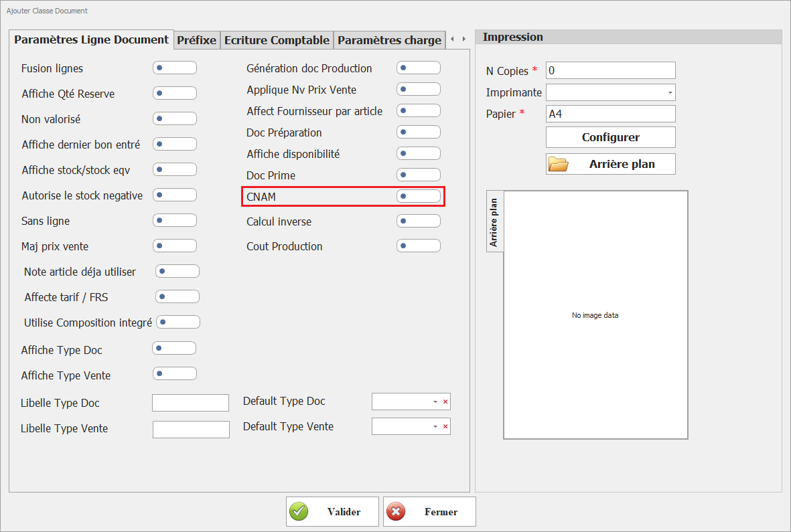Click the green checkmark Valider icon
Image resolution: width=791 pixels, height=532 pixels.
[299, 511]
